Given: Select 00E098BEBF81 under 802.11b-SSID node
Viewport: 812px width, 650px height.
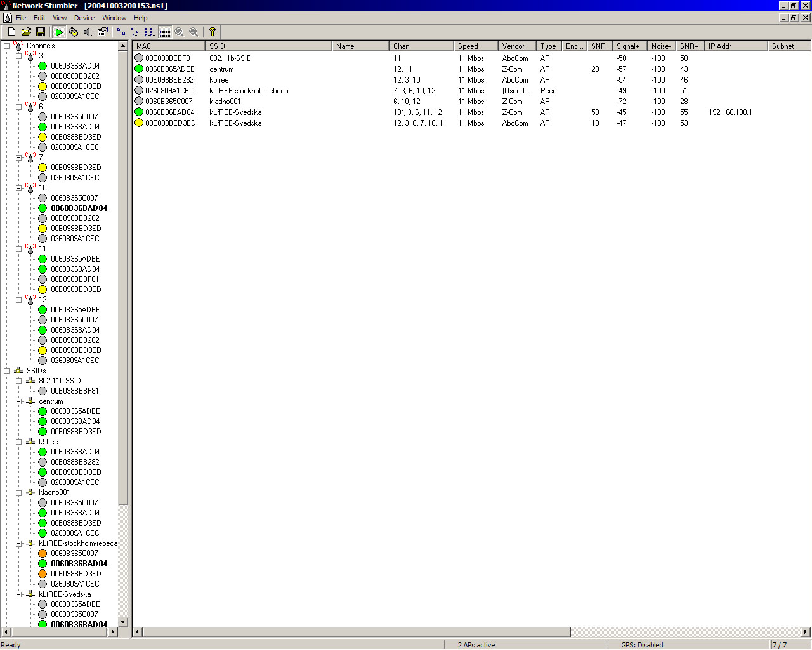Looking at the screenshot, I should pyautogui.click(x=75, y=391).
